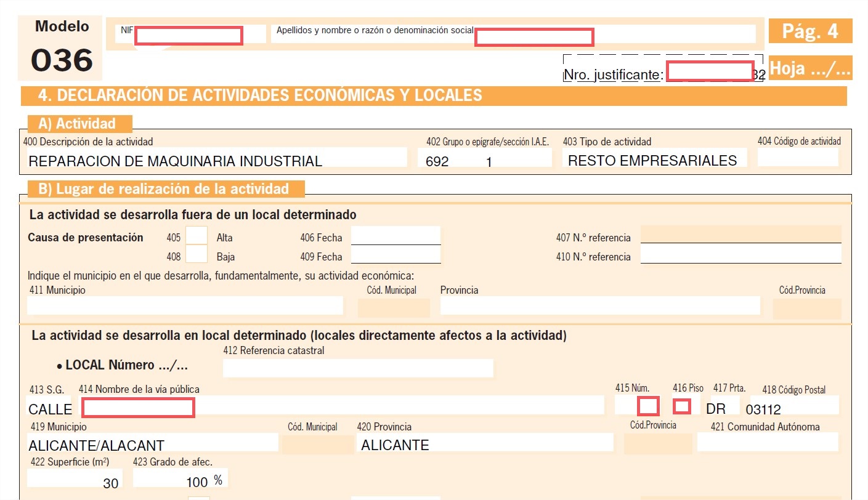Click the 419 Municipio field ALICANTE/ALACANT
Viewport: 868px width, 500px height.
(152, 442)
